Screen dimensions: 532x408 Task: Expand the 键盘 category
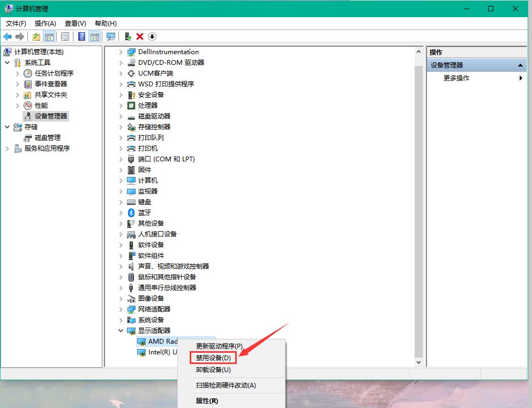pos(121,202)
